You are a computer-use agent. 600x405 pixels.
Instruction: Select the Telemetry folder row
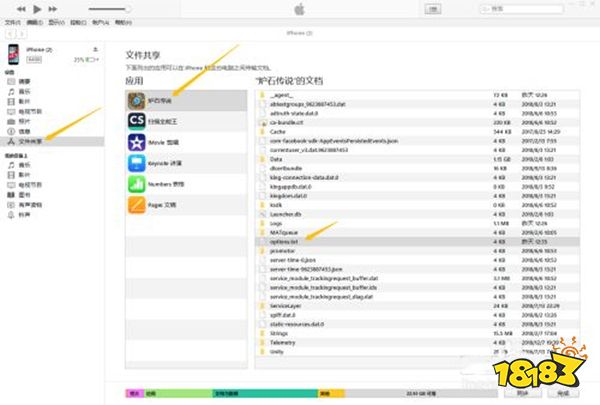[417, 343]
